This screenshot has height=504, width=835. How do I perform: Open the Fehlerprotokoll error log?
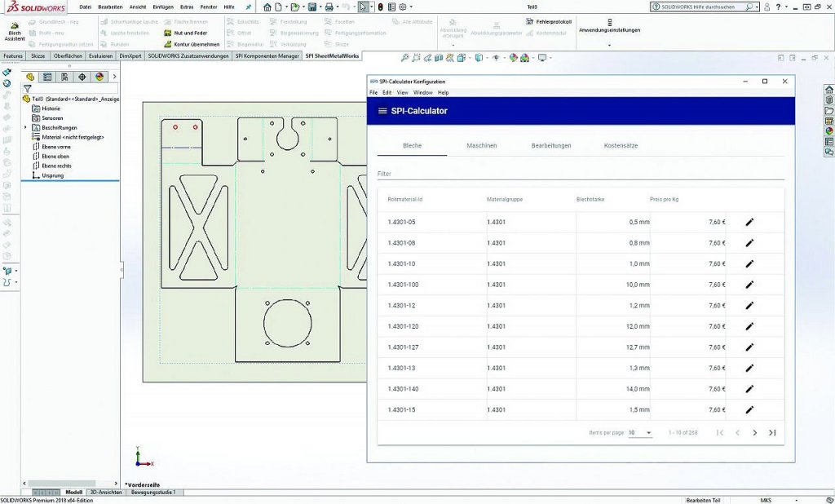(554, 21)
